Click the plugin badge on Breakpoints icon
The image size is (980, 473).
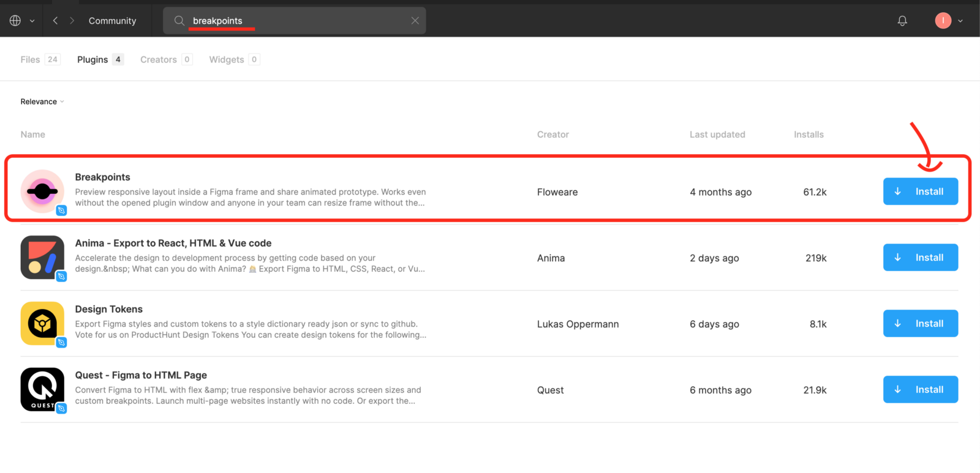(x=61, y=210)
